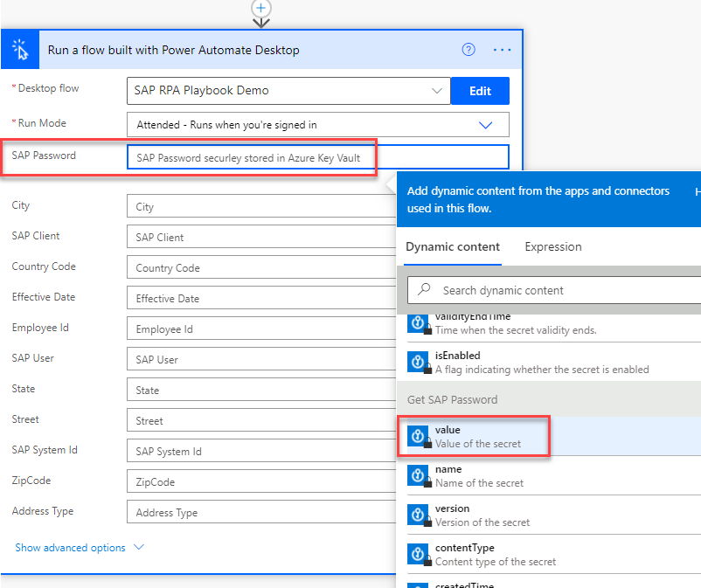Click into the Employee Id input field

pyautogui.click(x=261, y=329)
